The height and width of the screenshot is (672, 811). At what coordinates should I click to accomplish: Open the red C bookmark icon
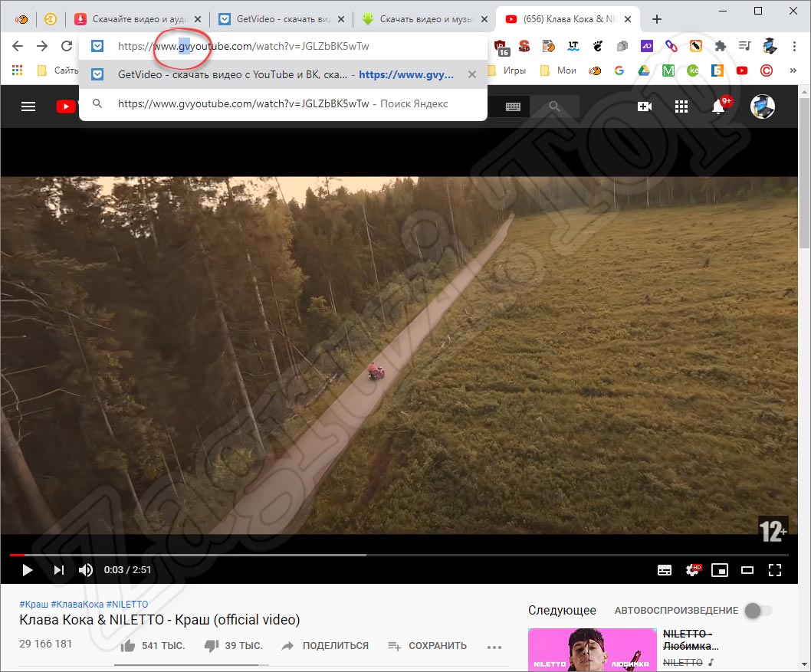767,70
